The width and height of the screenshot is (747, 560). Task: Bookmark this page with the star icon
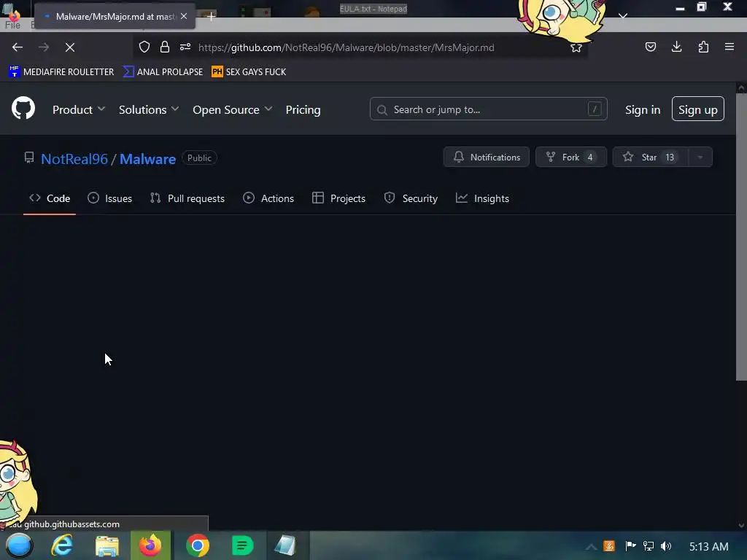coord(576,47)
